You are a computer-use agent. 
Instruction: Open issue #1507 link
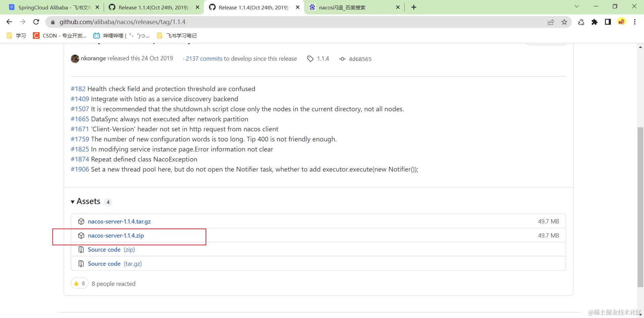(80, 109)
